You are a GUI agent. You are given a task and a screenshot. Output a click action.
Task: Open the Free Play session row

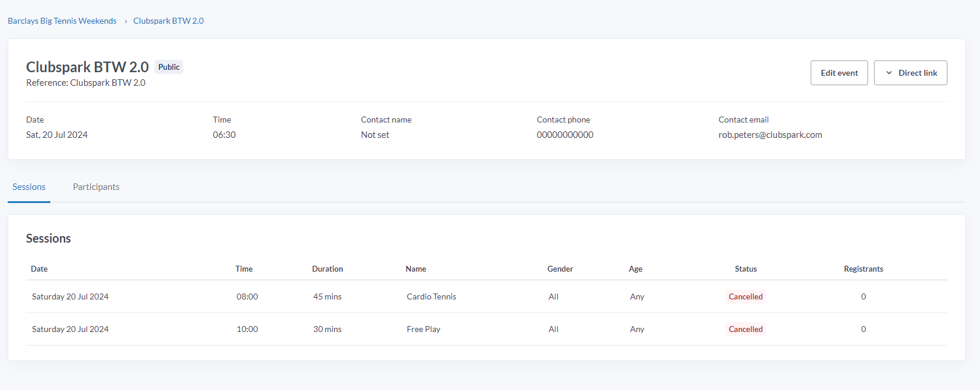(423, 329)
